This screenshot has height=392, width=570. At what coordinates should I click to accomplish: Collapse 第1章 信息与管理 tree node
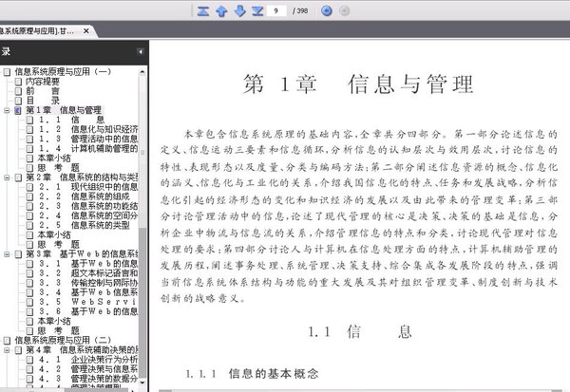point(7,110)
